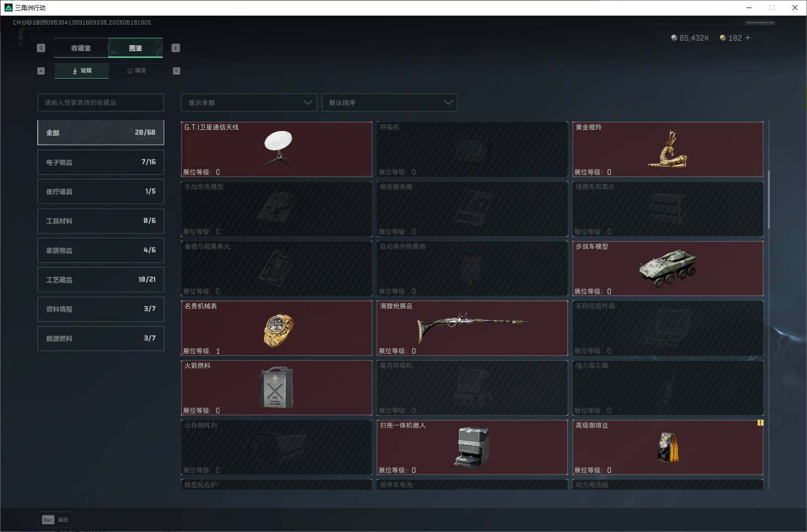This screenshot has width=807, height=532.
Task: Click the A key hint icon
Action: coord(41,71)
